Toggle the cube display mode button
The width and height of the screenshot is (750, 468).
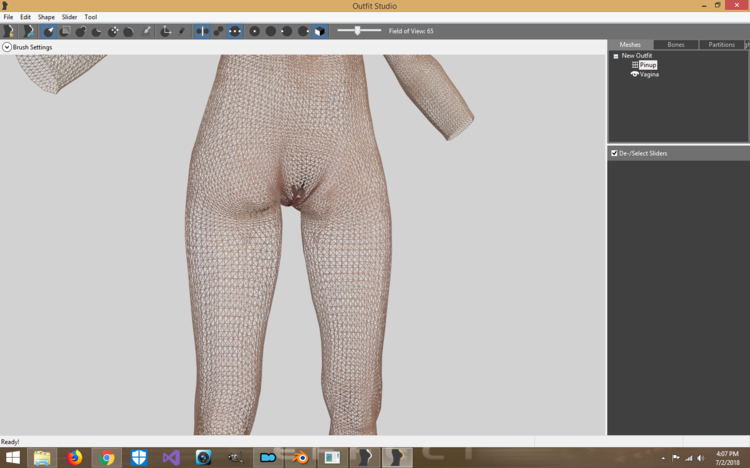point(320,31)
